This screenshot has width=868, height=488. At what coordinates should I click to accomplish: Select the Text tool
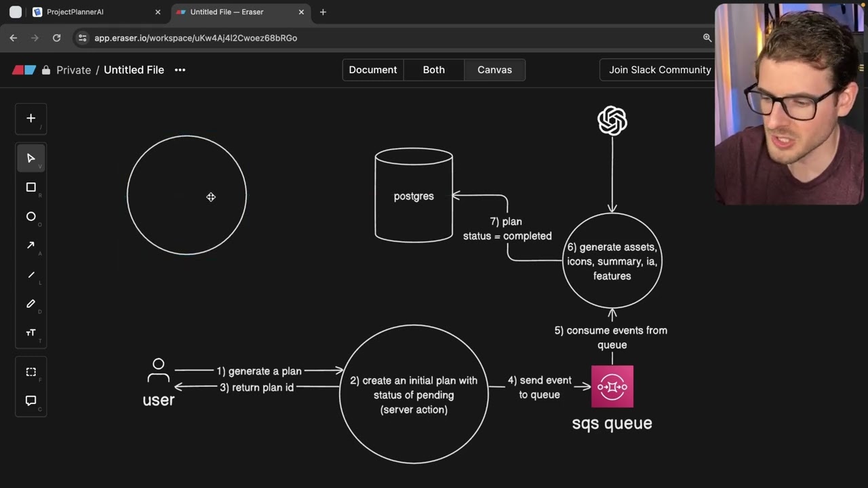point(31,333)
